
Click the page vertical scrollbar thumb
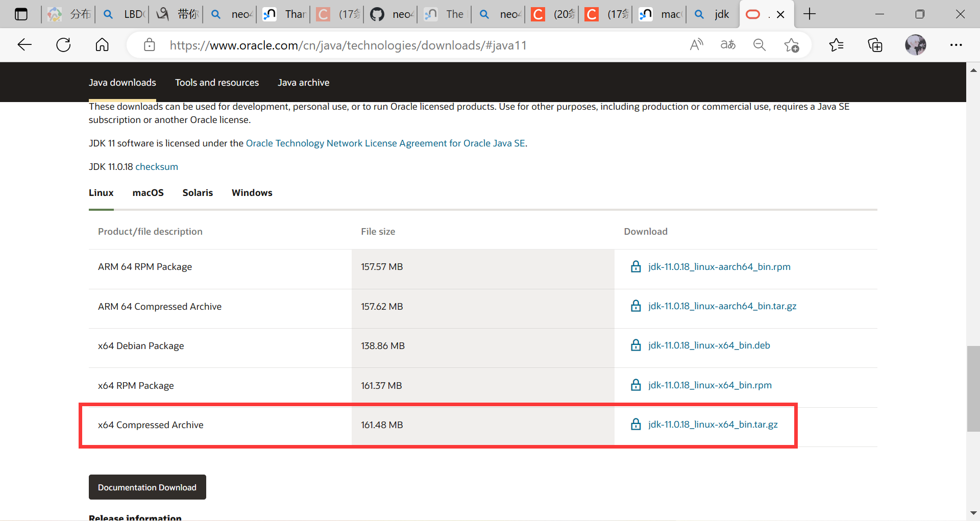[973, 389]
